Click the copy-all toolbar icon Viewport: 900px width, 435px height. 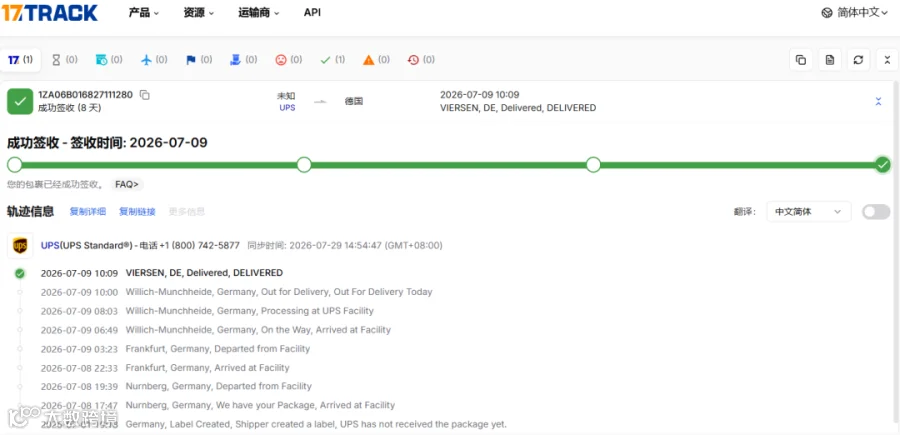click(x=801, y=60)
